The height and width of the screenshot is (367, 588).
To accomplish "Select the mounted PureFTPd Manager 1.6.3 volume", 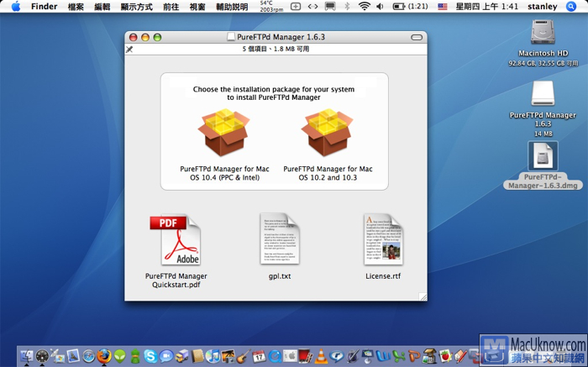I will click(543, 94).
